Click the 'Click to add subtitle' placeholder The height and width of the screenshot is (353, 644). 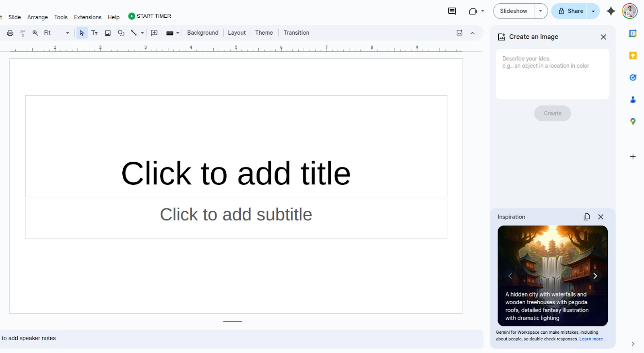pyautogui.click(x=236, y=219)
